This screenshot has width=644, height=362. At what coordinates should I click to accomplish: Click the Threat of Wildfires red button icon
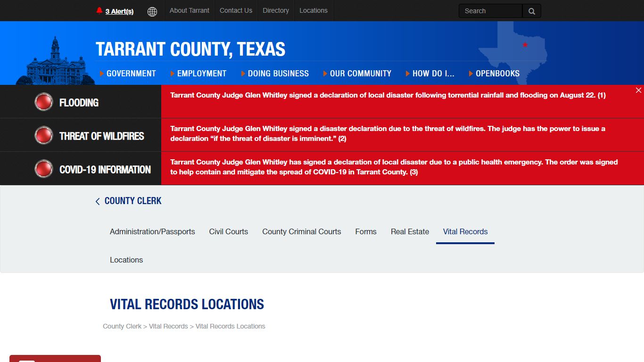44,135
